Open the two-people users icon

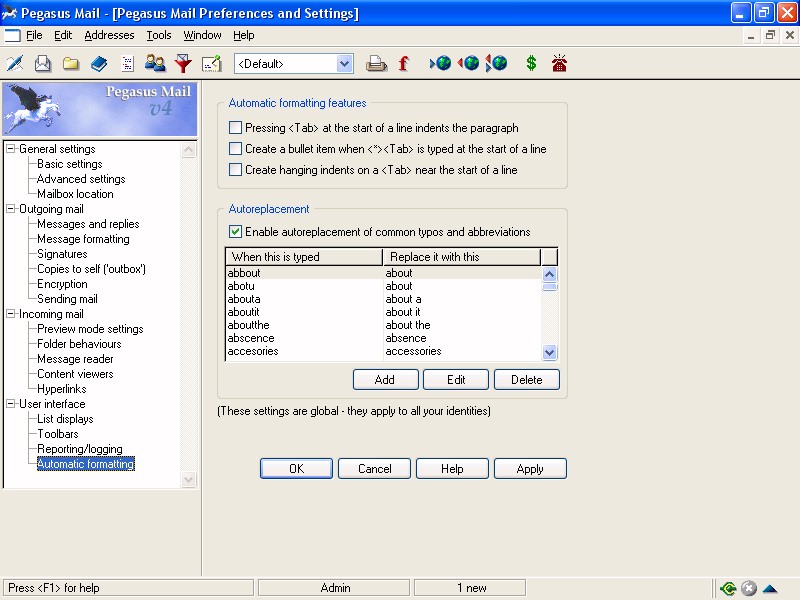(x=155, y=63)
